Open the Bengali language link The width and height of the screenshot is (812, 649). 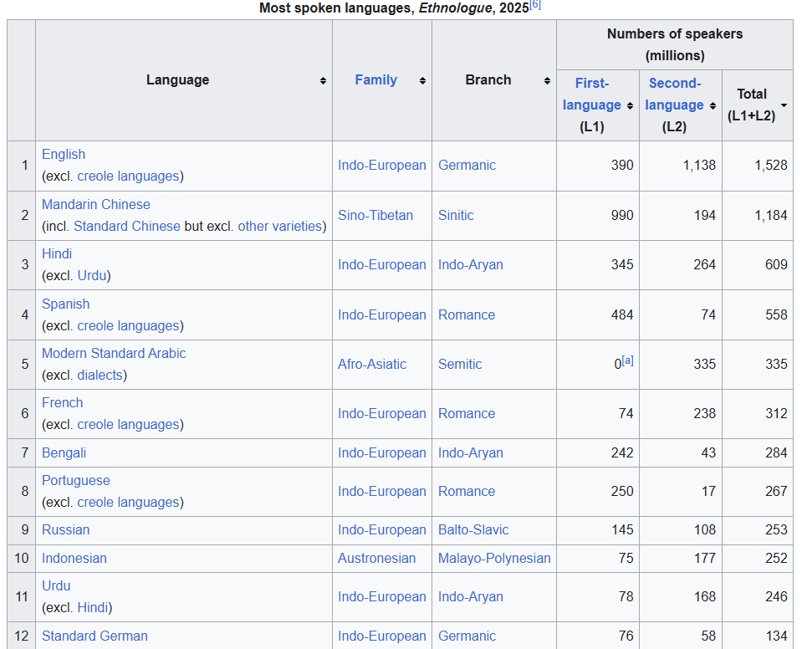pos(64,452)
